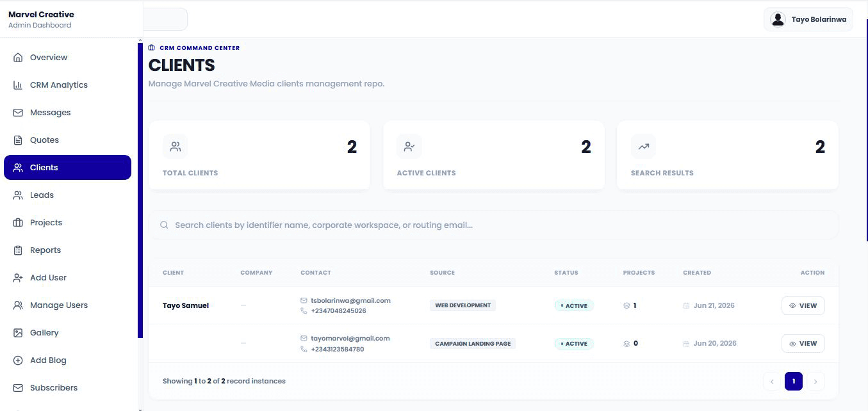The image size is (868, 411).
Task: Open the Tayo Bolarinwa profile button
Action: 808,19
